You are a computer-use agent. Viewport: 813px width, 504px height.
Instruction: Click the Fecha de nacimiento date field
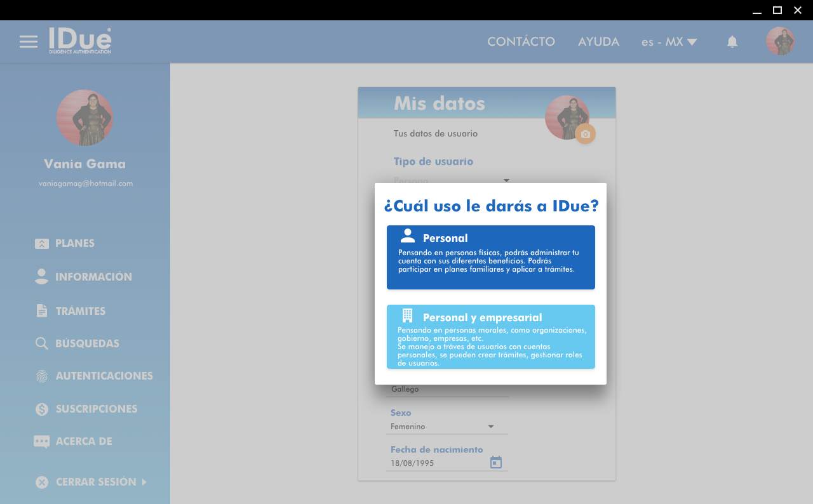(437, 463)
